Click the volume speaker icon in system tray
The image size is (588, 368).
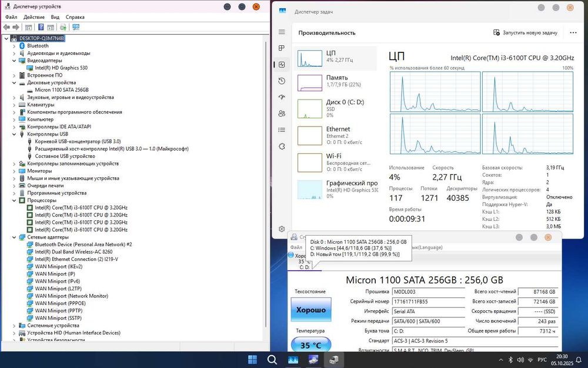pyautogui.click(x=520, y=360)
